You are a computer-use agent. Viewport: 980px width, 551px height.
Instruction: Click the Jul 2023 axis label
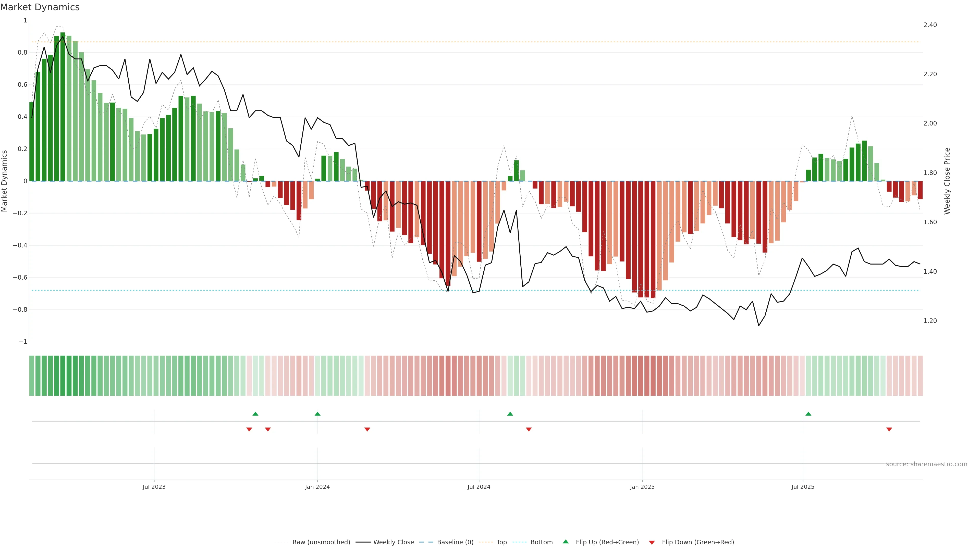pos(154,487)
